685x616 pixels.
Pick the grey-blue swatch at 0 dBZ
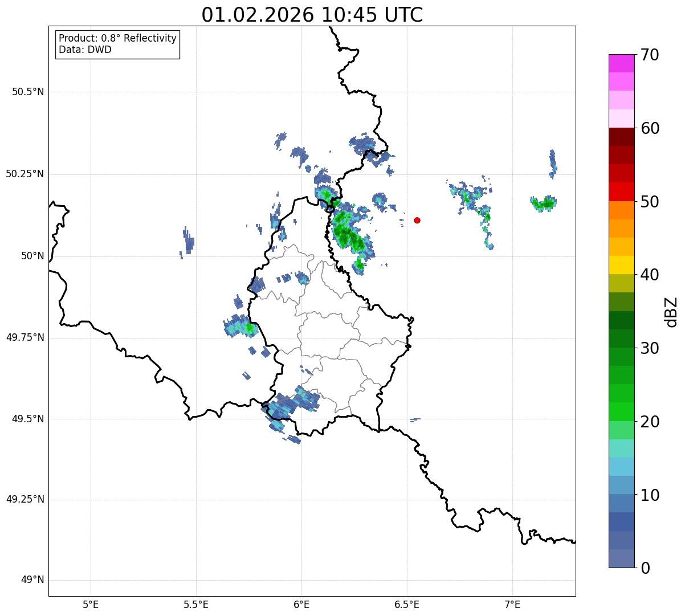pos(621,558)
